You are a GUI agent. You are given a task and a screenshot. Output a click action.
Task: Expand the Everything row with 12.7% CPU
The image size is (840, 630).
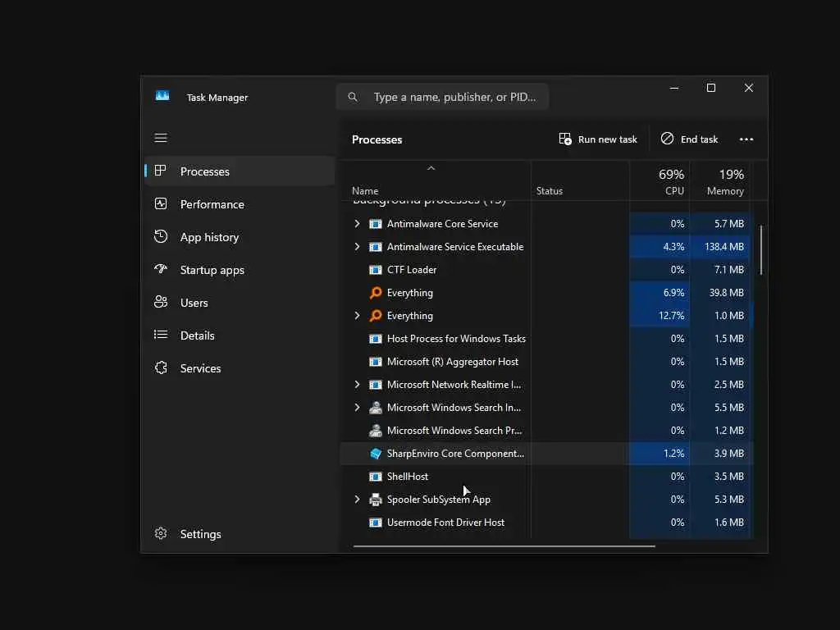coord(358,316)
